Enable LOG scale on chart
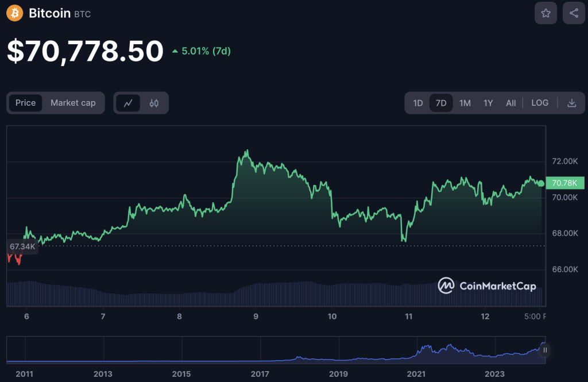The height and width of the screenshot is (382, 588). [x=540, y=103]
